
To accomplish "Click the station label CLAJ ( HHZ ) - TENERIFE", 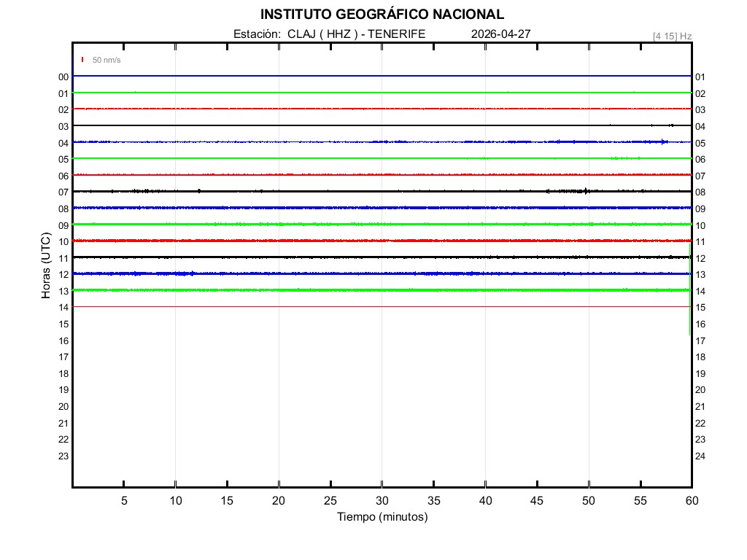I will (356, 34).
